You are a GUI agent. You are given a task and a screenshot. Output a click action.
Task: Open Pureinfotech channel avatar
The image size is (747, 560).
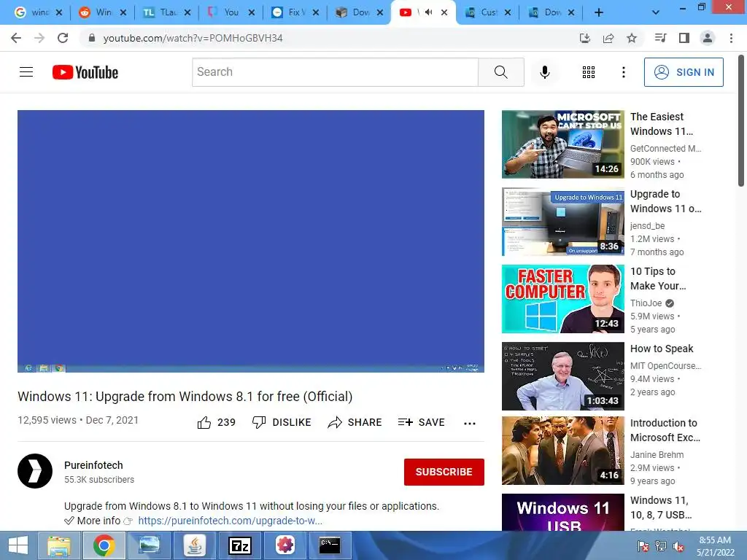[35, 472]
